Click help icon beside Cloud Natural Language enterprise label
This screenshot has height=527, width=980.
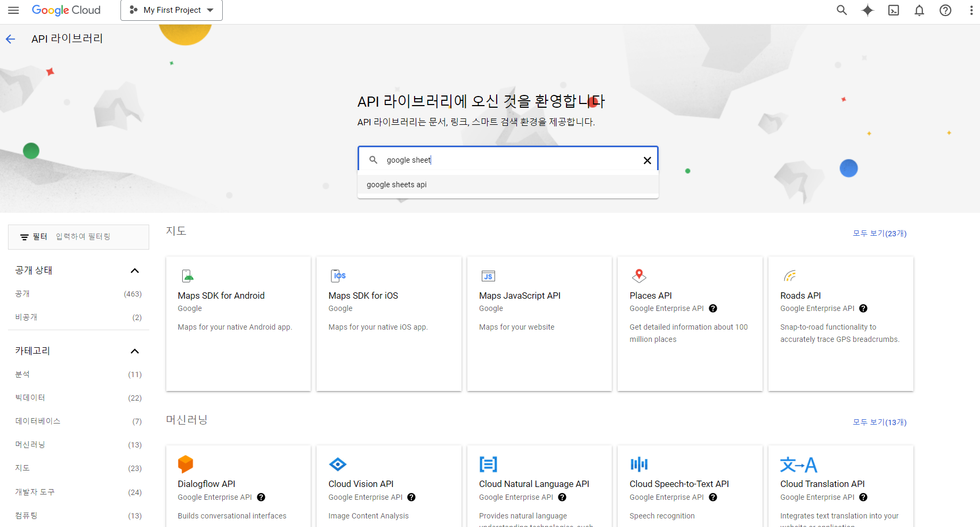[x=562, y=497]
